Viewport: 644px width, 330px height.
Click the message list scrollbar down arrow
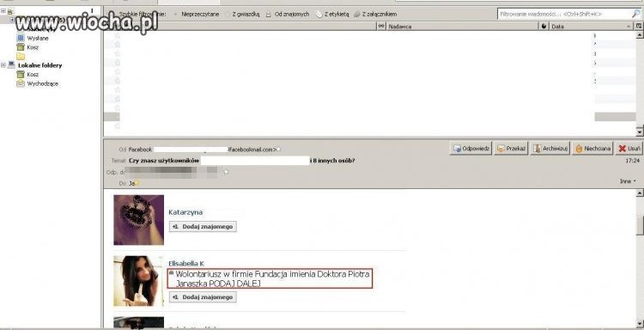tap(639, 132)
